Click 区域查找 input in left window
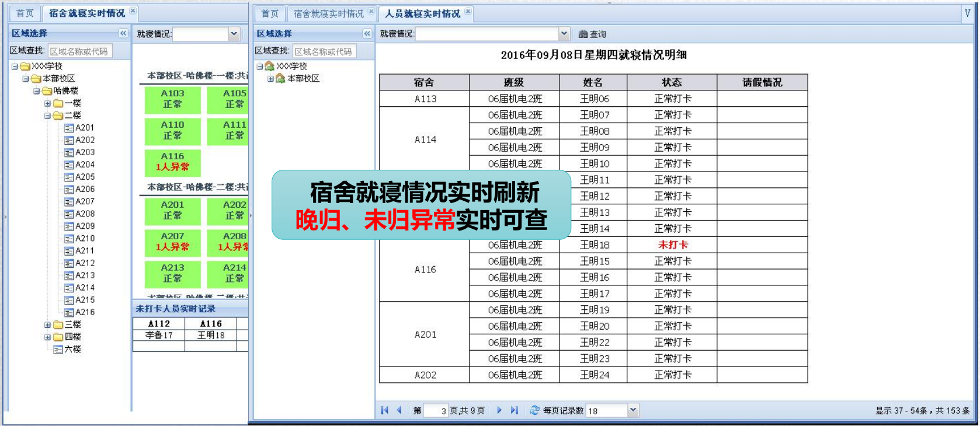 (x=80, y=51)
